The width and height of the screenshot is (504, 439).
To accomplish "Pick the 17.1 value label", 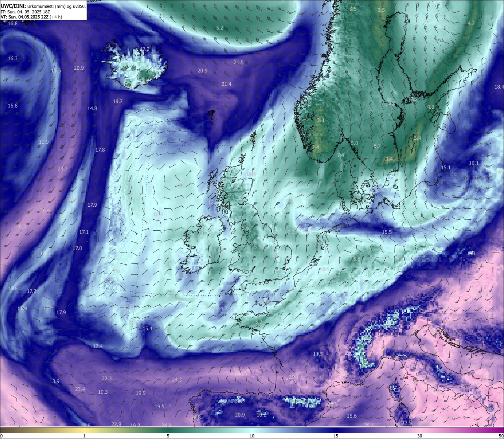I will pos(84,232).
